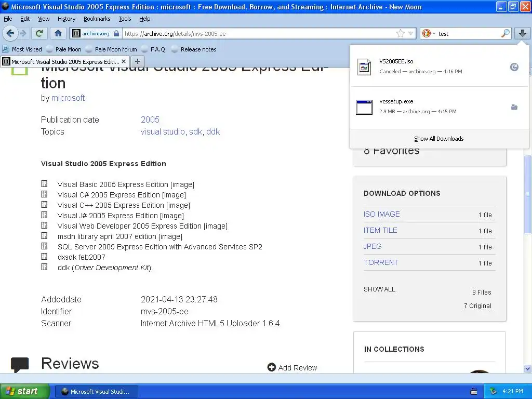Close the Microsoft Visual Studio tab
This screenshot has width=532, height=399.
tap(124, 61)
